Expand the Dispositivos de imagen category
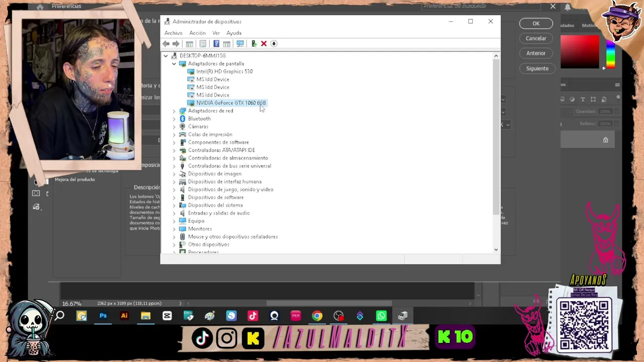This screenshot has height=362, width=644. point(174,174)
